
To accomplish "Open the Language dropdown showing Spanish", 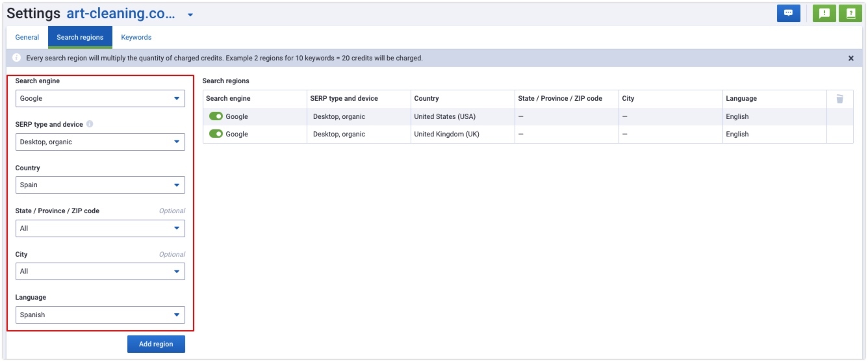I will coord(100,315).
